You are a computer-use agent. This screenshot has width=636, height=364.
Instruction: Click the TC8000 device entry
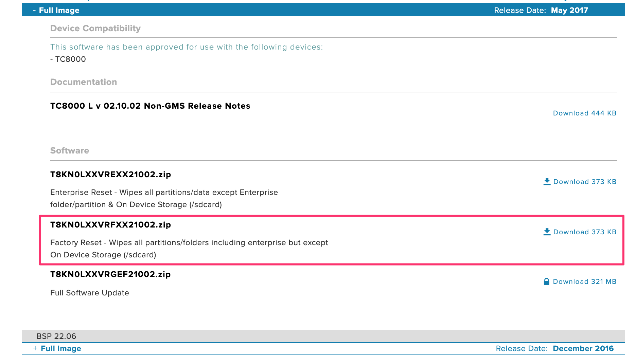tap(70, 59)
